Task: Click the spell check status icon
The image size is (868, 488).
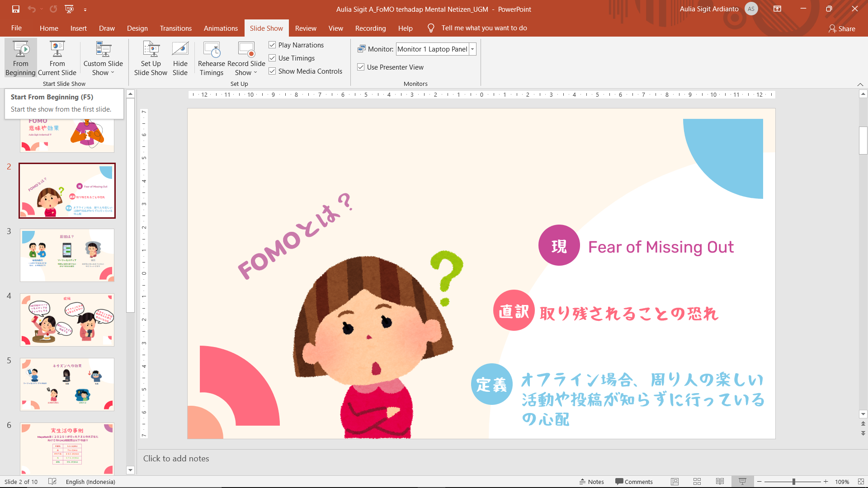Action: [x=52, y=482]
